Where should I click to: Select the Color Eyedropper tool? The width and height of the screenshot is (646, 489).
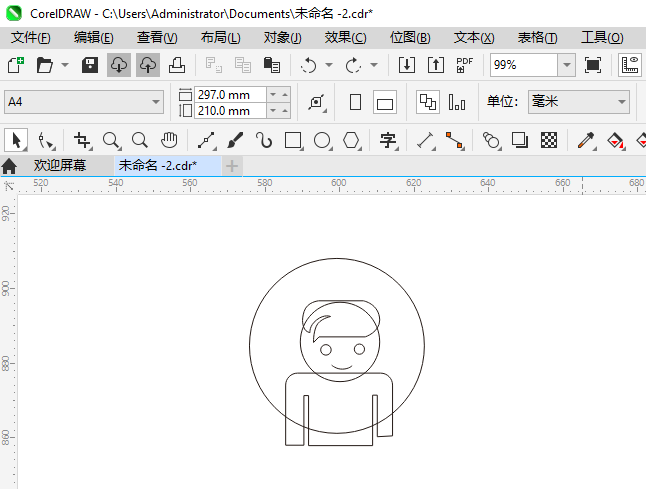(587, 140)
